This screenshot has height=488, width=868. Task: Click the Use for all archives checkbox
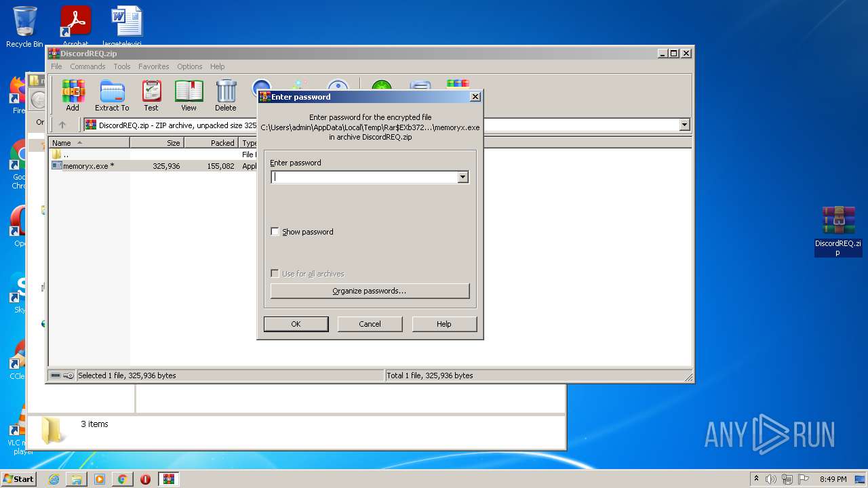[x=275, y=273]
